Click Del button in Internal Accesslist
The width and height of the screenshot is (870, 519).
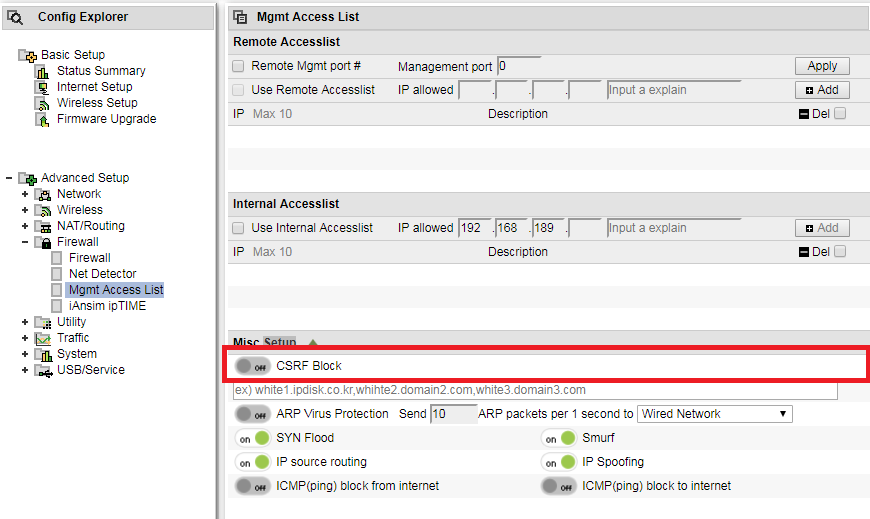[815, 252]
